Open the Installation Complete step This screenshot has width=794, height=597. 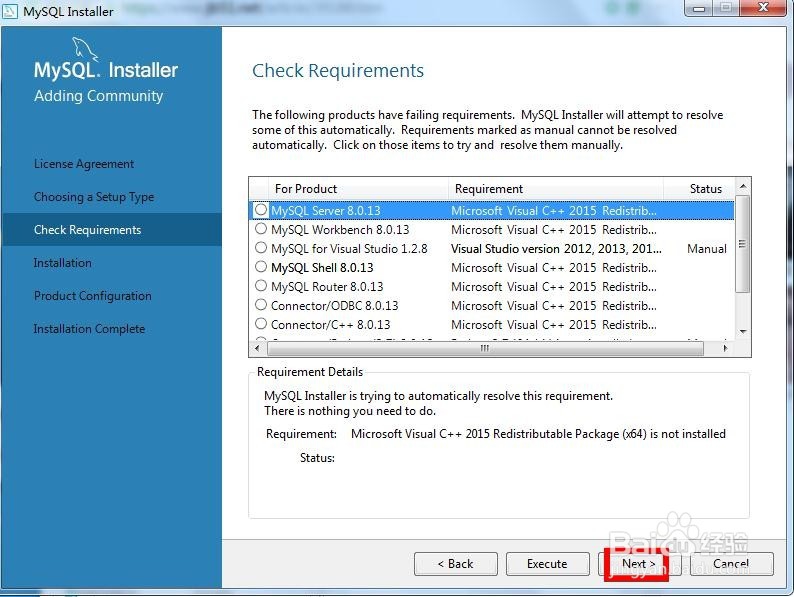pos(89,329)
